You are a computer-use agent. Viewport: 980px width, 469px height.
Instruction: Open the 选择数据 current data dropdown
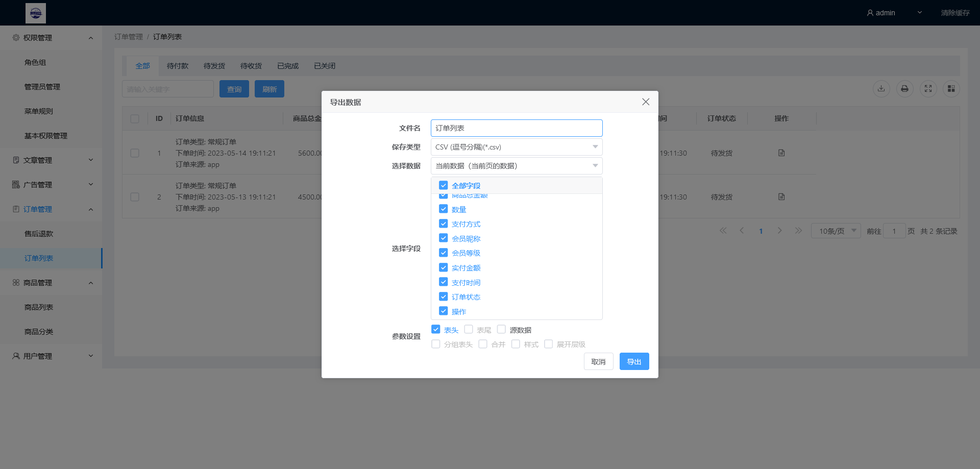[x=517, y=166]
